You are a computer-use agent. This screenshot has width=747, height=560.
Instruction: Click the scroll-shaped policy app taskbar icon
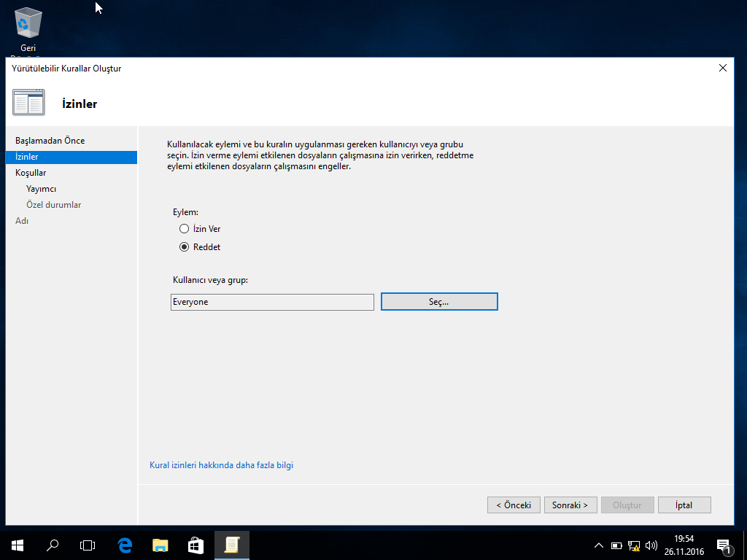click(x=232, y=545)
